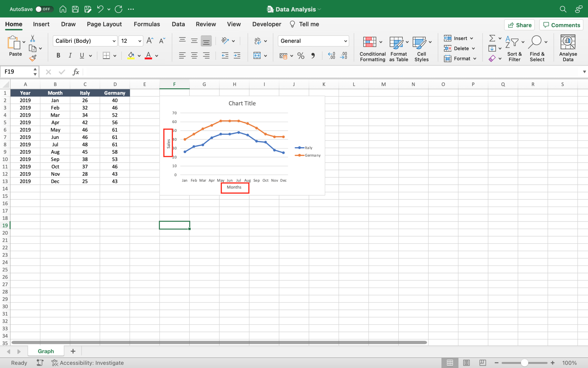This screenshot has width=588, height=368.
Task: Toggle underline formatting
Action: (x=82, y=55)
